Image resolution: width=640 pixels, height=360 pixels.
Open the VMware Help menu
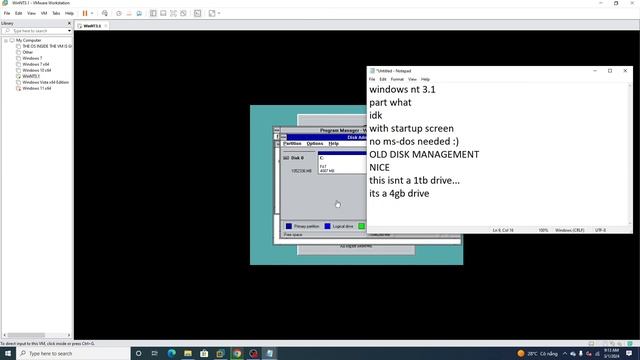coord(69,13)
